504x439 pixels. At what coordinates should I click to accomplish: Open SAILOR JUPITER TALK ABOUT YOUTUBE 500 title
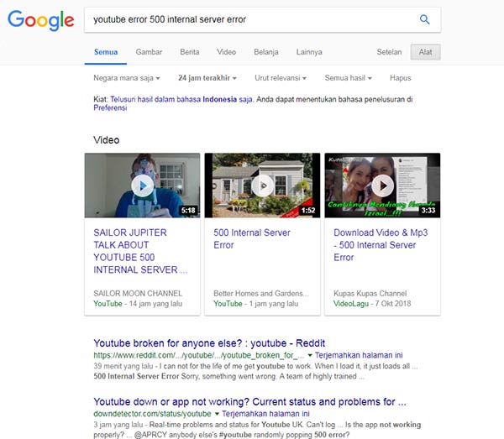pos(140,251)
